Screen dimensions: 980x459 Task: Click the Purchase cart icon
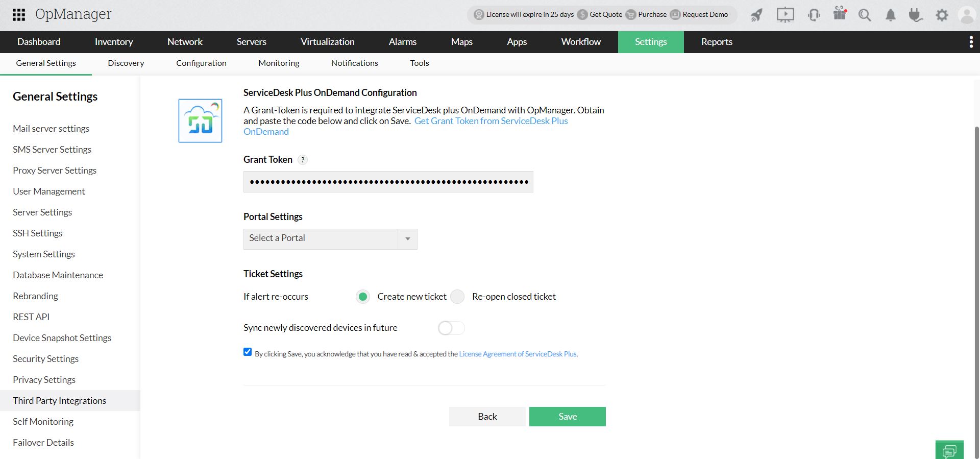tap(631, 15)
